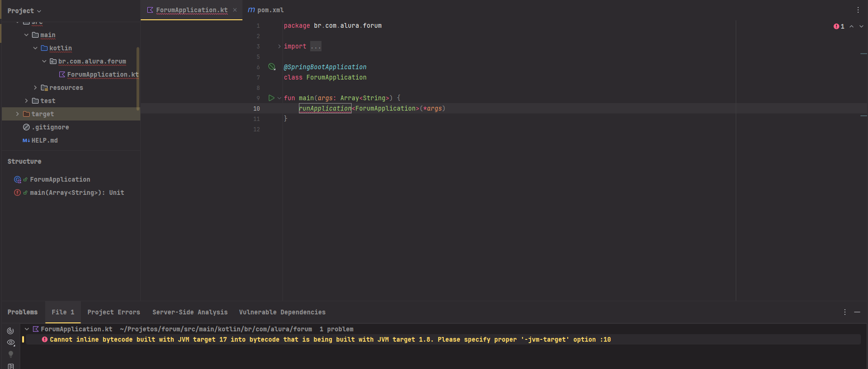The height and width of the screenshot is (369, 868).
Task: Click the Structure panel header
Action: [24, 161]
